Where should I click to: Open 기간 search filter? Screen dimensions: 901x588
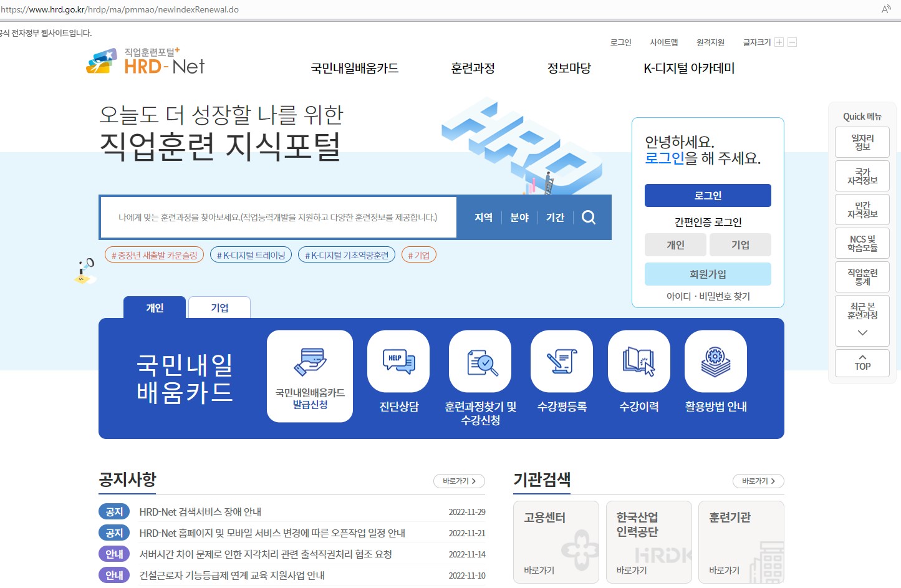(x=555, y=218)
